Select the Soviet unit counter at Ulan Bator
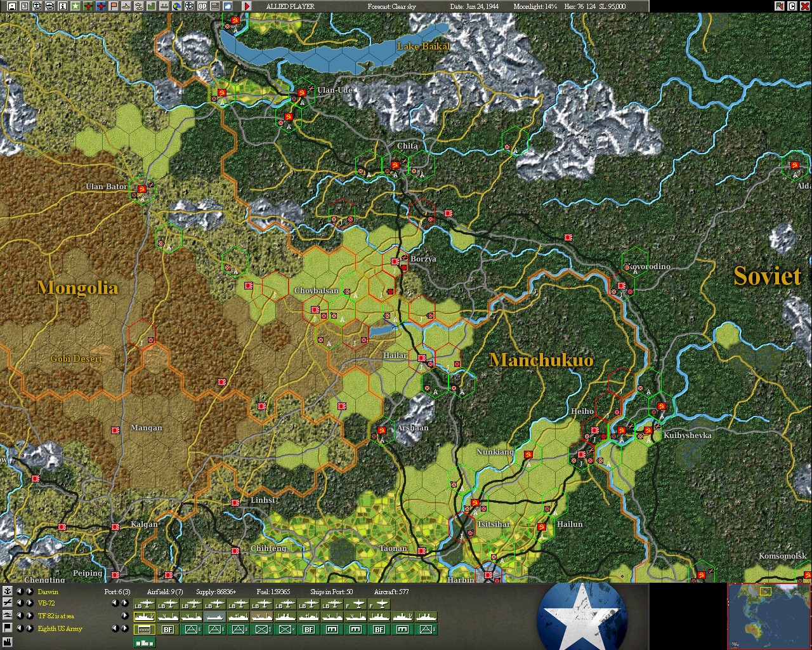812x650 pixels. pos(142,190)
